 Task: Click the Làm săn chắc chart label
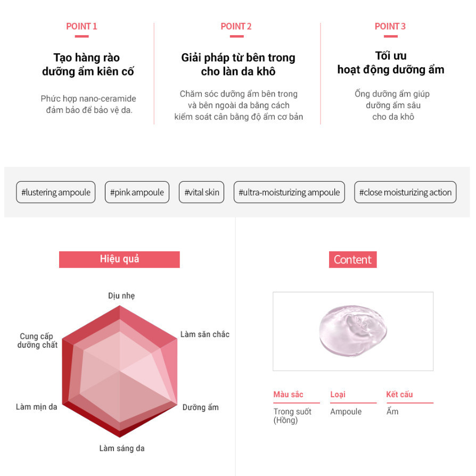coord(205,334)
